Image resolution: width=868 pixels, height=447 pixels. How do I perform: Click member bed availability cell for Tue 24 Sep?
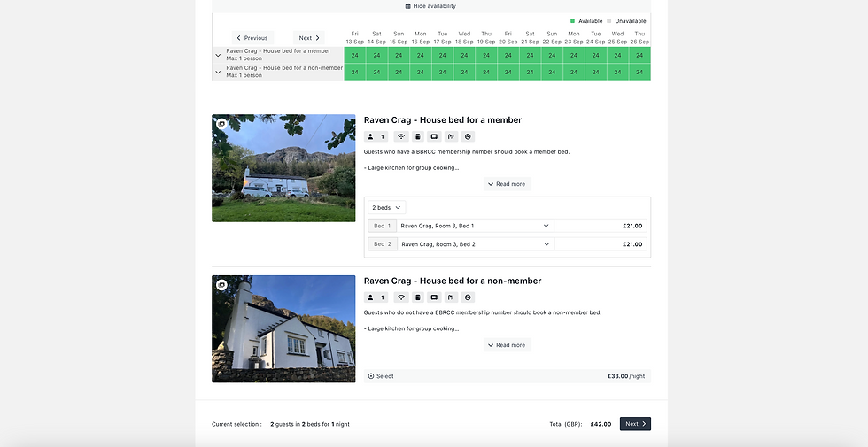(x=595, y=55)
